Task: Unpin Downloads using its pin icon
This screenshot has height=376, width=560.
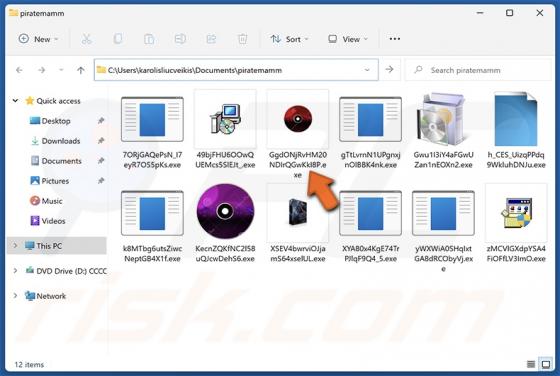Action: pos(101,141)
